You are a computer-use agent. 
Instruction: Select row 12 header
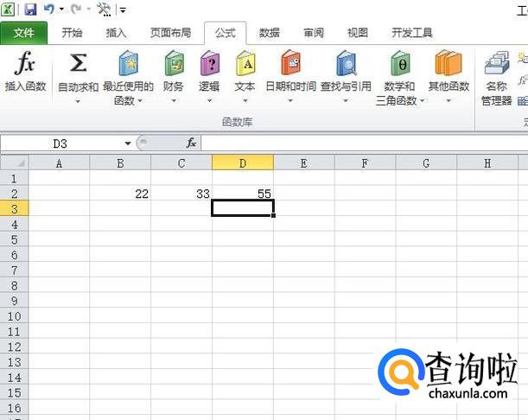pos(15,347)
